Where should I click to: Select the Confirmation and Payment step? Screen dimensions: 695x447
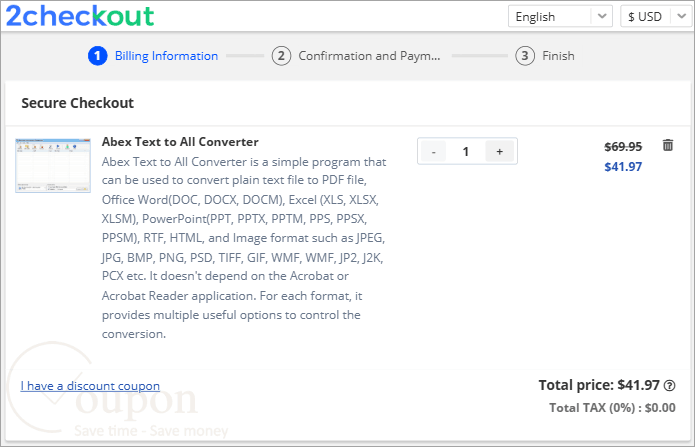[356, 56]
